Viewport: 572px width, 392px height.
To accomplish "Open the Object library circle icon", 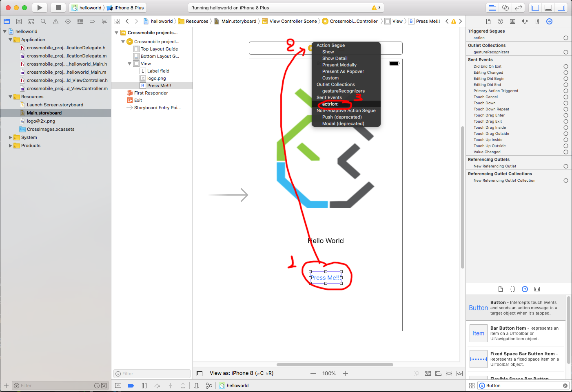I will tap(525, 289).
